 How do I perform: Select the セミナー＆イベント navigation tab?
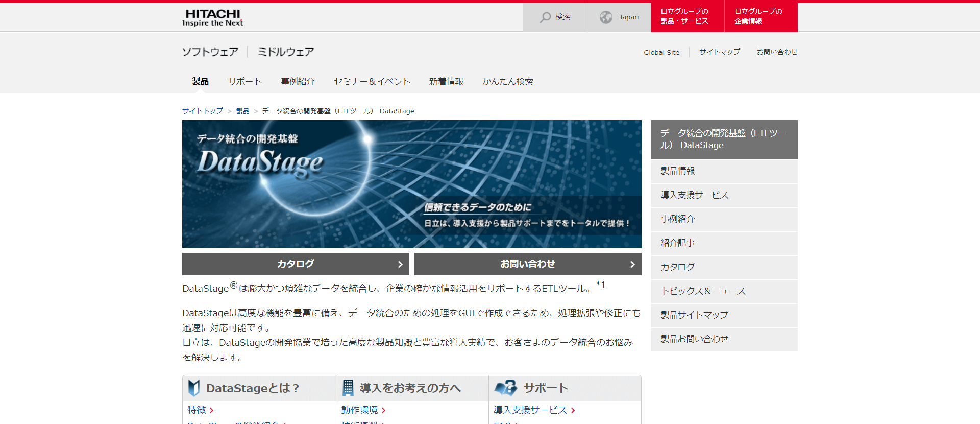tap(372, 81)
